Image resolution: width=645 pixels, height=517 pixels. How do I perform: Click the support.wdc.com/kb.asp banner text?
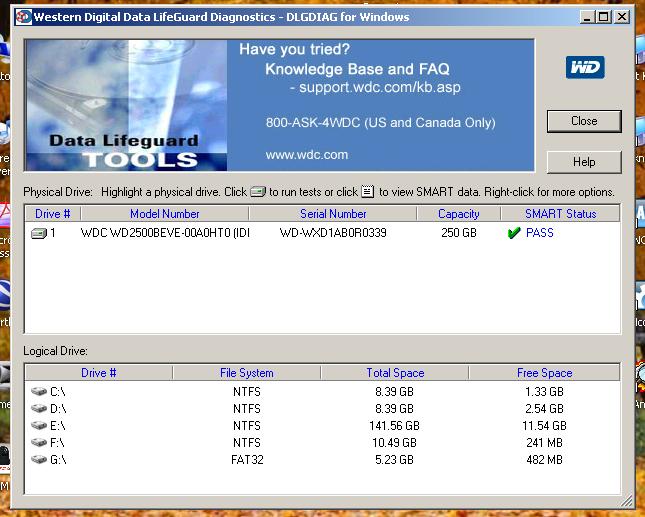click(x=380, y=88)
